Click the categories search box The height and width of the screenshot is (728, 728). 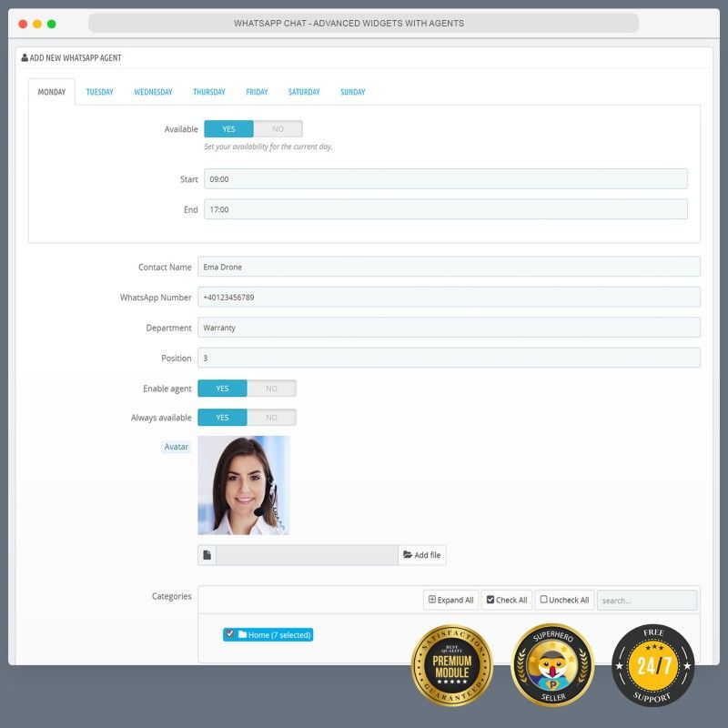click(647, 601)
